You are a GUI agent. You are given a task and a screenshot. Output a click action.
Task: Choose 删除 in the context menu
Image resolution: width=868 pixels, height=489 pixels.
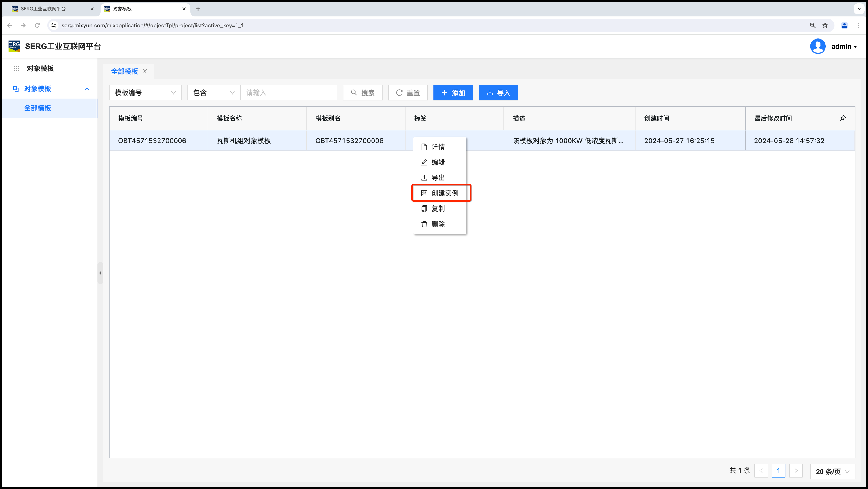(438, 224)
